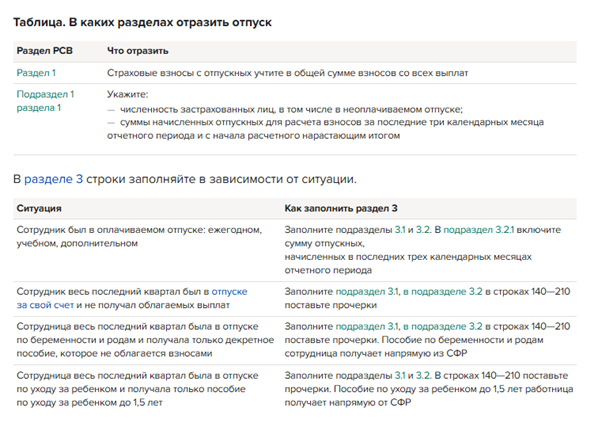
Task: Open "в подразделе 3.2" link in unpaid leave row
Action: pos(444,291)
